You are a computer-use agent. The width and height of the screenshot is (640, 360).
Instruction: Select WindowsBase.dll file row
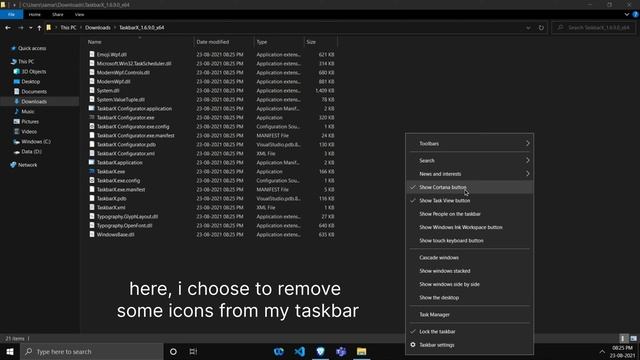pyautogui.click(x=211, y=235)
